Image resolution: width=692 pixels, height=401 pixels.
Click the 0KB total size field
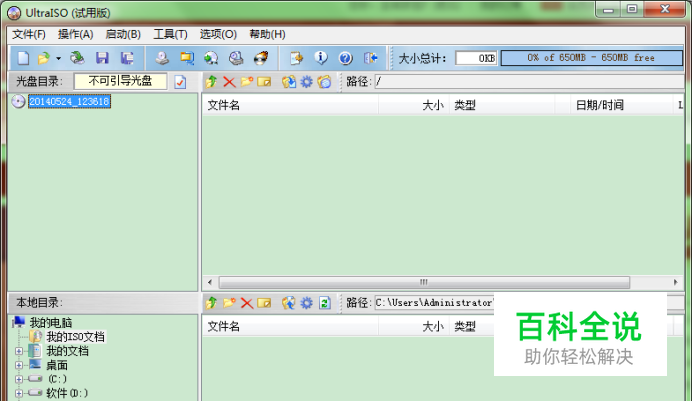[x=476, y=58]
